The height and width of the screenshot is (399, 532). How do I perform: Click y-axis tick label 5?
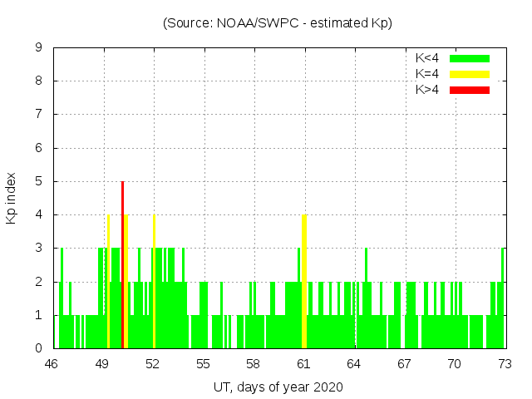[38, 181]
